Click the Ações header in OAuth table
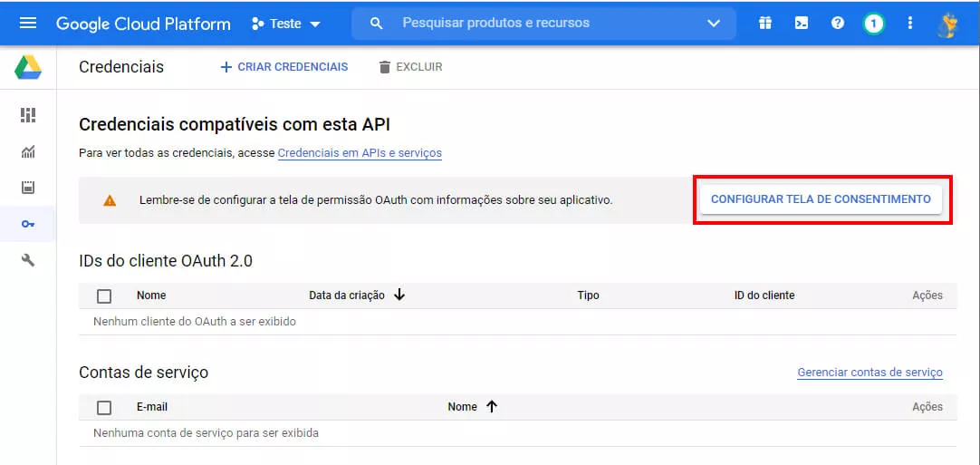 [x=927, y=295]
